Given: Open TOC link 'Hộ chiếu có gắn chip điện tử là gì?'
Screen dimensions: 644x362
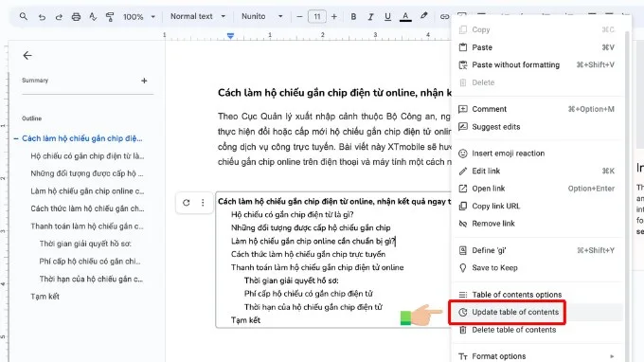Looking at the screenshot, I should (293, 214).
